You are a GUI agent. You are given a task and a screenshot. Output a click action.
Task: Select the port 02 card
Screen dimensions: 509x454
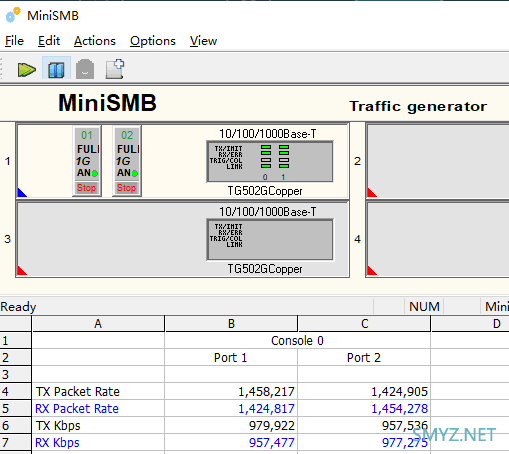127,161
